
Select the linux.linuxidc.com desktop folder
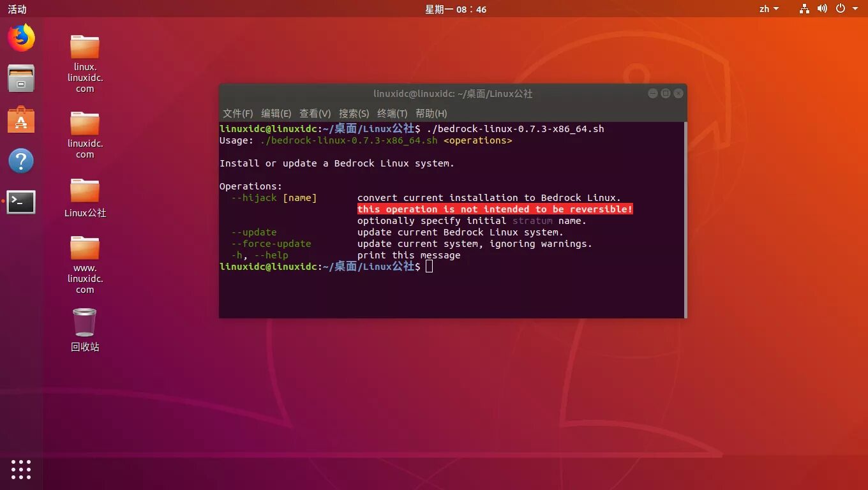click(85, 63)
